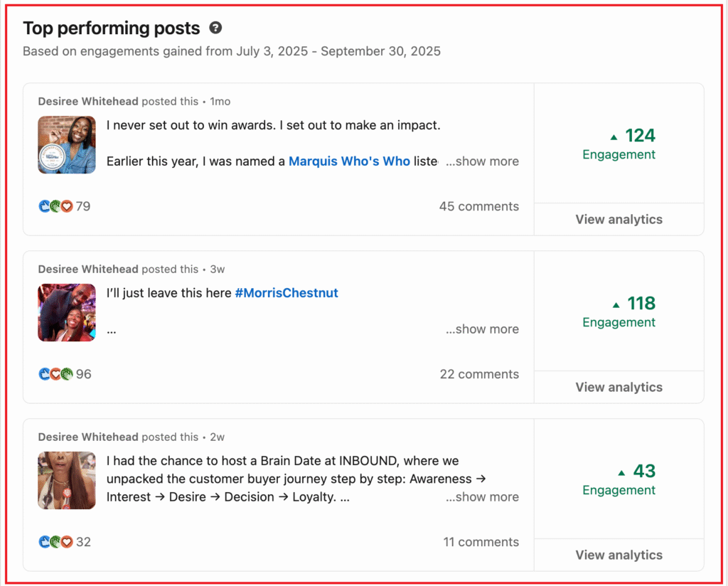Click the green arrow beside 43 engagement
This screenshot has width=728, height=586.
click(621, 472)
